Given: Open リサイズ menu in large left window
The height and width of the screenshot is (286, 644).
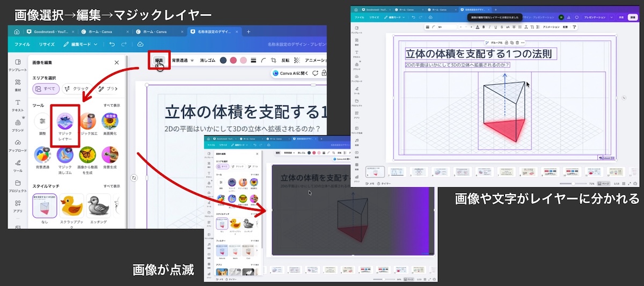Looking at the screenshot, I should pyautogui.click(x=46, y=44).
